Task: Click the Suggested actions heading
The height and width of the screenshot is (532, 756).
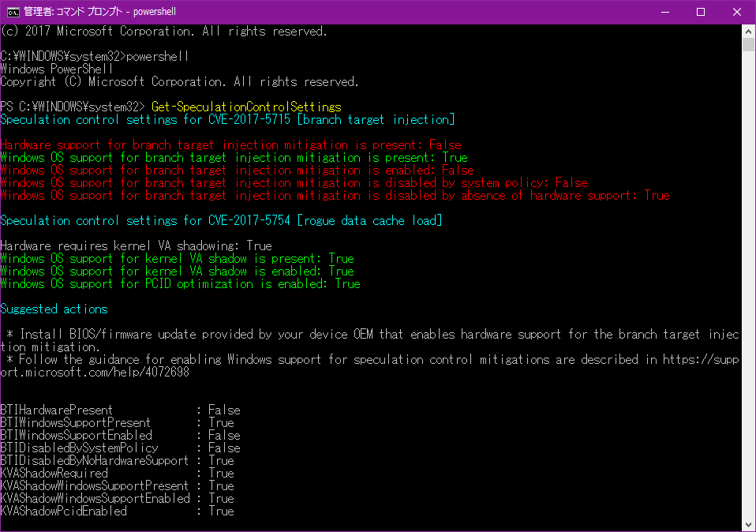Action: point(54,309)
